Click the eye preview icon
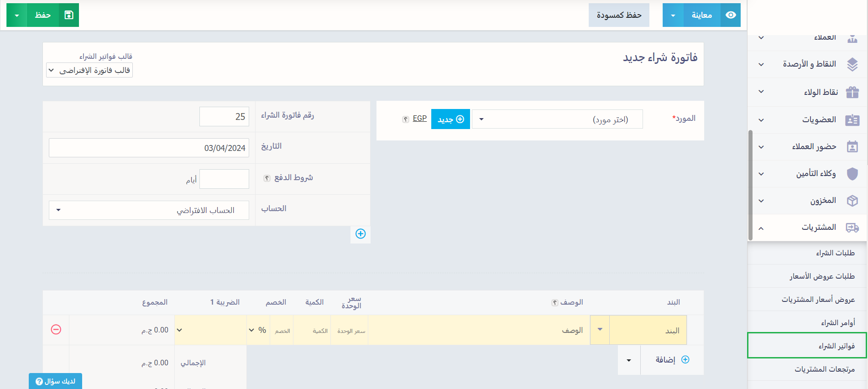868x389 pixels. pos(731,15)
